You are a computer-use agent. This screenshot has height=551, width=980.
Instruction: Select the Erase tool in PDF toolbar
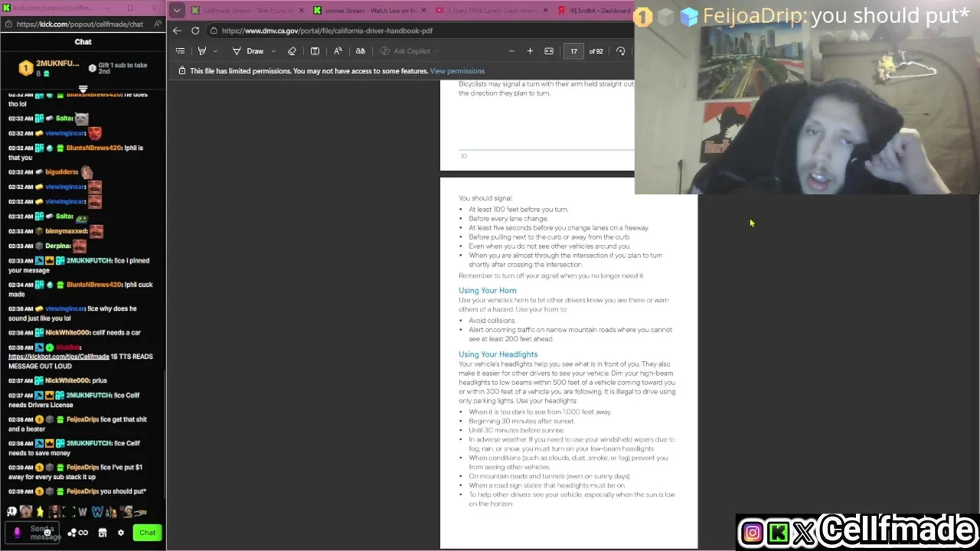pyautogui.click(x=292, y=51)
